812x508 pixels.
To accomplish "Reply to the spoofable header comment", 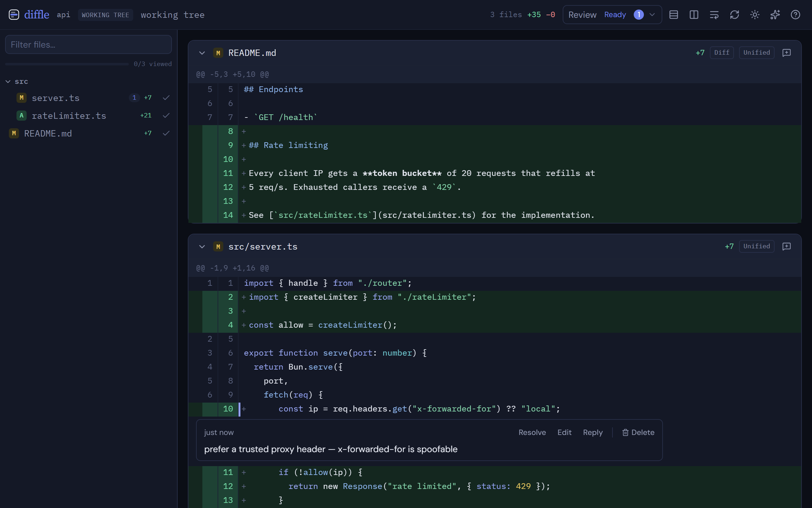I will (x=593, y=432).
